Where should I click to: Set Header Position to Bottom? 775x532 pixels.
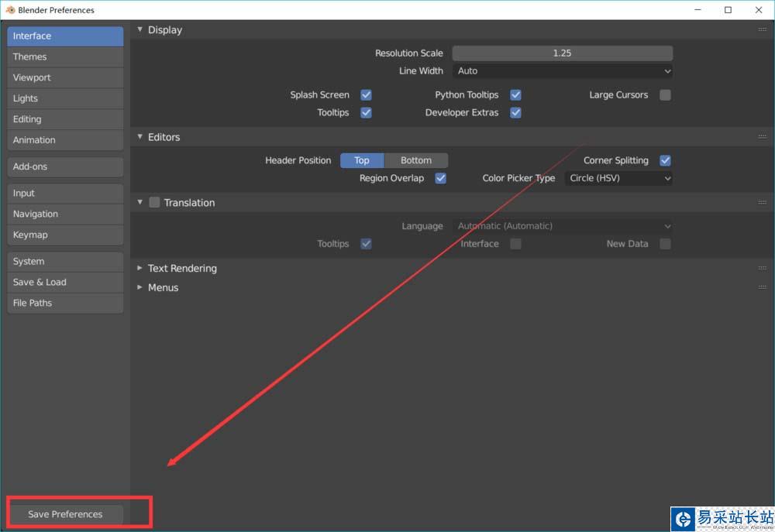point(416,160)
